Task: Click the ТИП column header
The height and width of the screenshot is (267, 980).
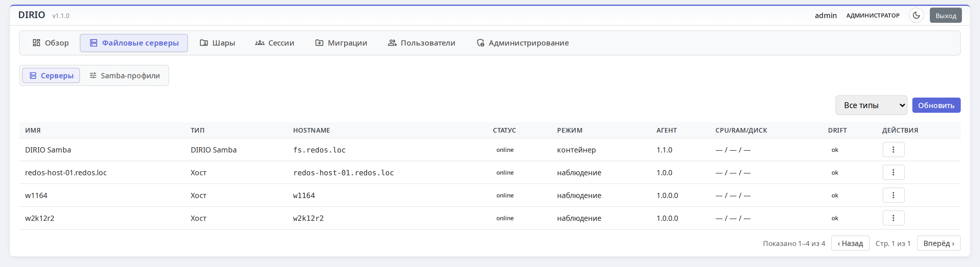Action: (197, 130)
